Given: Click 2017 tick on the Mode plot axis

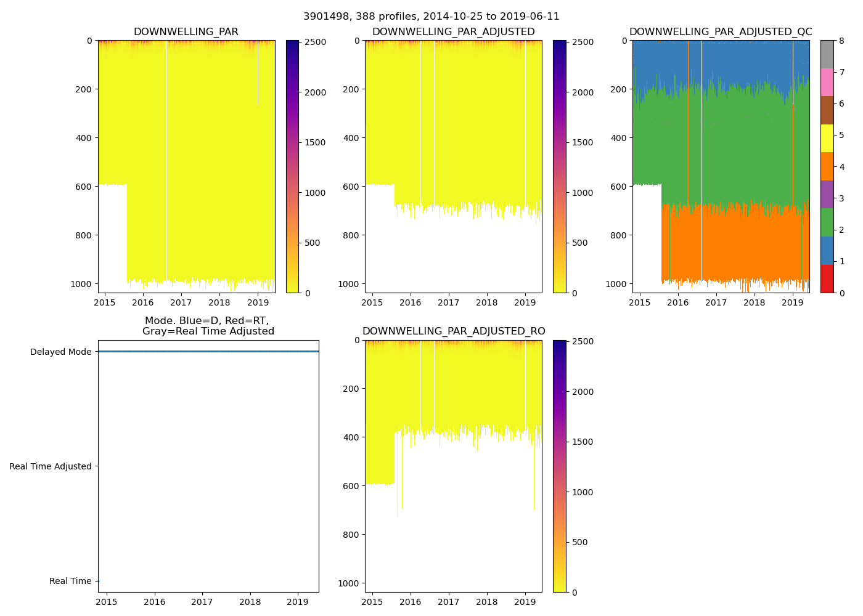Looking at the screenshot, I should [202, 602].
